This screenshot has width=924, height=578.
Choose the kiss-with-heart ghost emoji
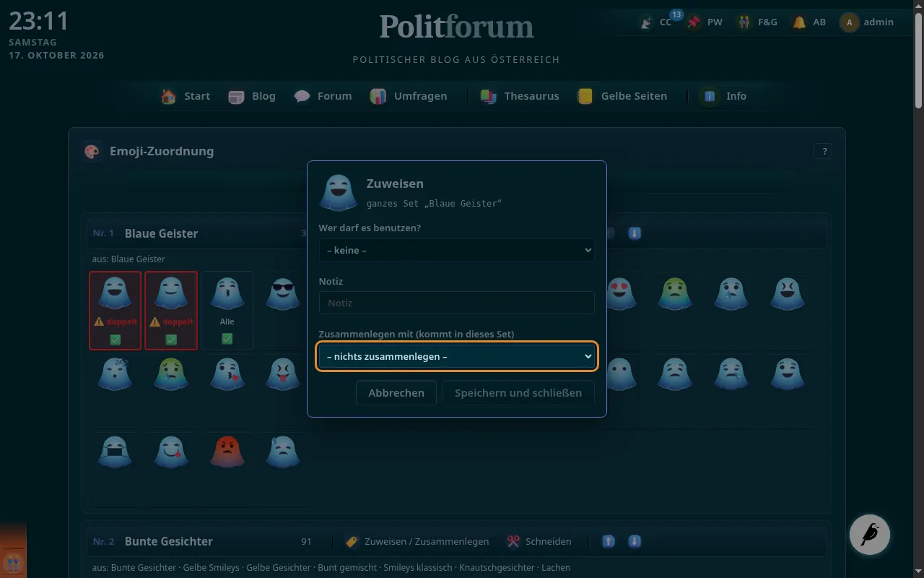point(227,374)
